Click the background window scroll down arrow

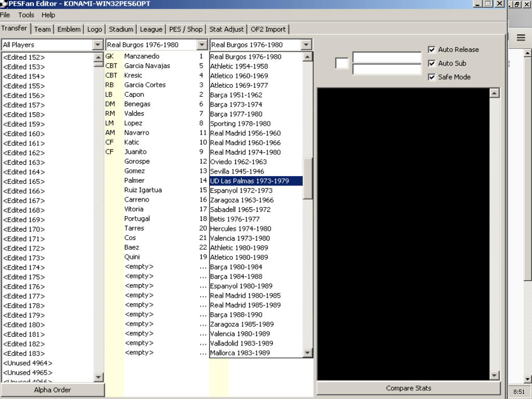tap(527, 379)
